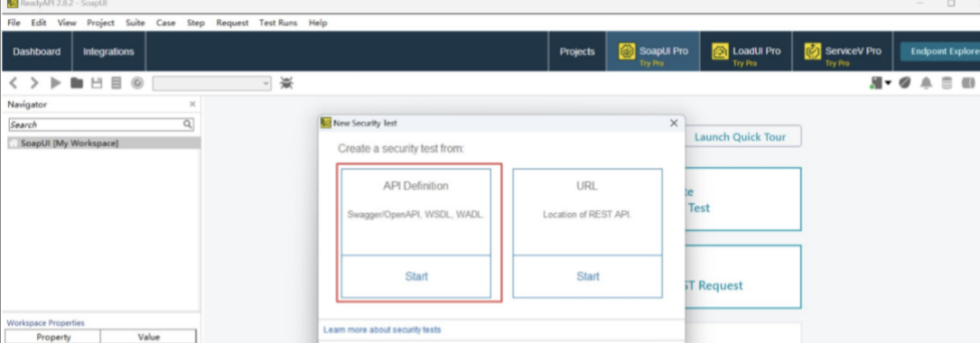The width and height of the screenshot is (980, 343).
Task: Switch to the Projects tab
Action: point(577,51)
